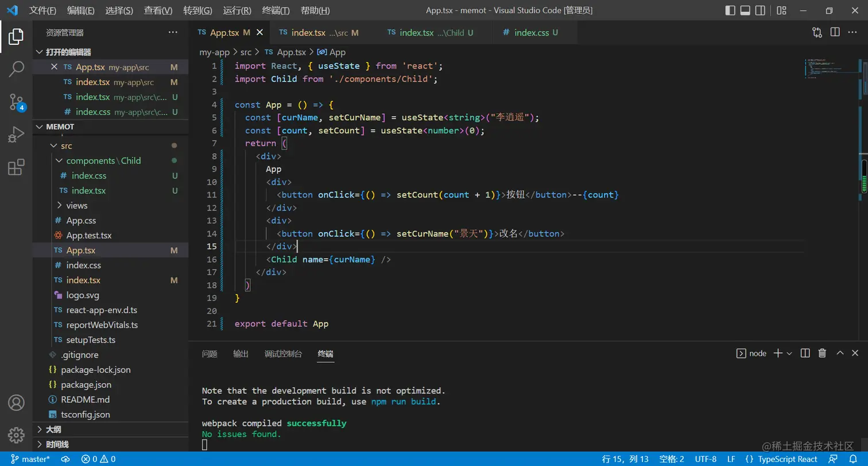
Task: Collapse the components\Child folder
Action: (x=111, y=161)
